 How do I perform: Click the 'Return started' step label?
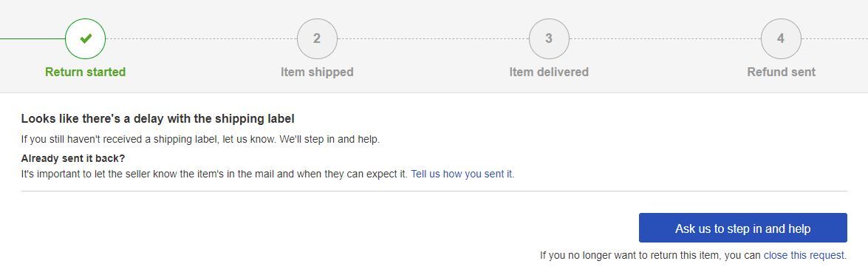85,72
